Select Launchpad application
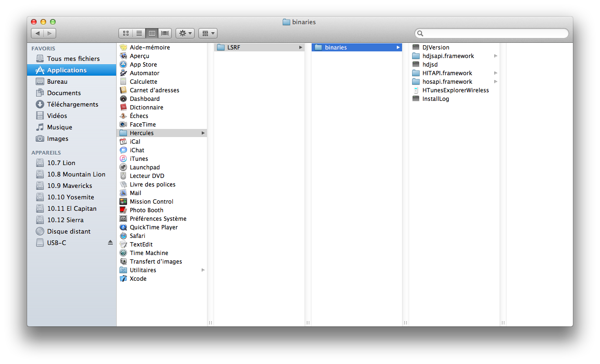The width and height of the screenshot is (600, 364). [162, 167]
